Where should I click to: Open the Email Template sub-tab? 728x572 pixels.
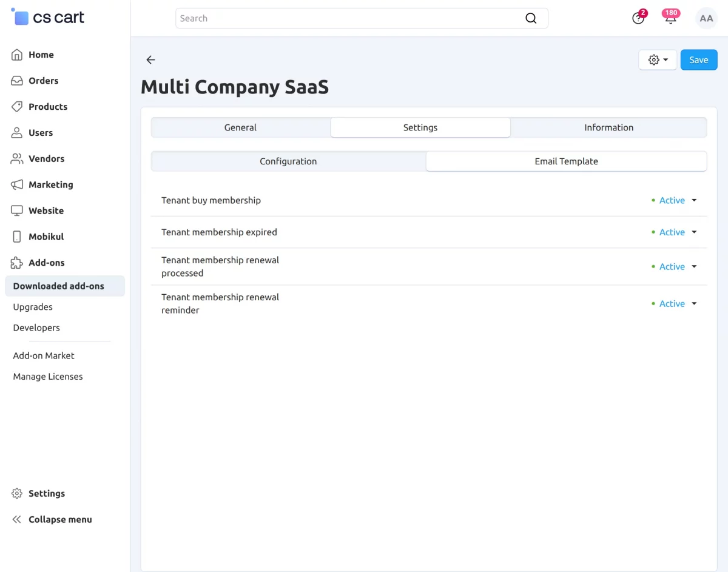coord(566,161)
